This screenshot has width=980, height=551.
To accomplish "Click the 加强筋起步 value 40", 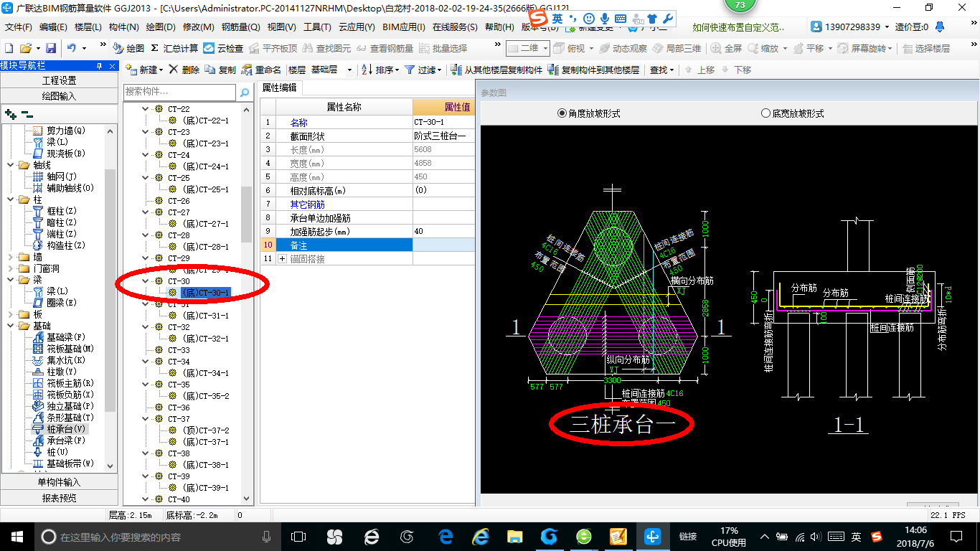I will click(443, 231).
